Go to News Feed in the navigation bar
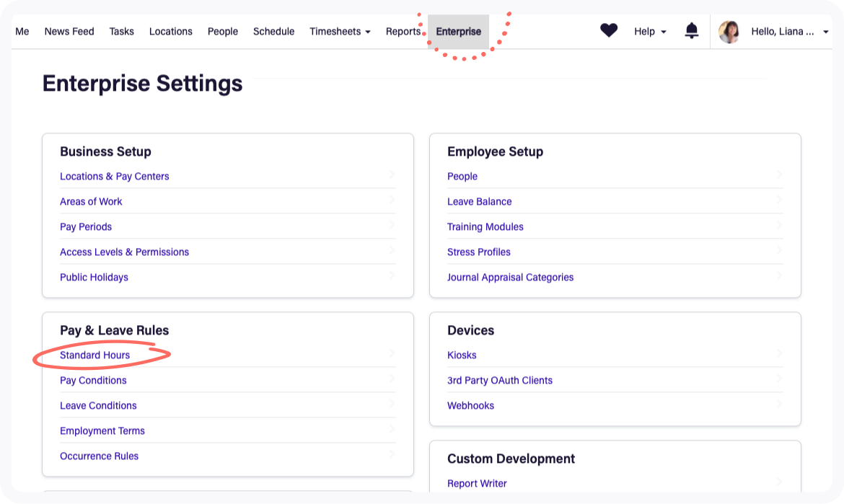844x504 pixels. pos(69,31)
